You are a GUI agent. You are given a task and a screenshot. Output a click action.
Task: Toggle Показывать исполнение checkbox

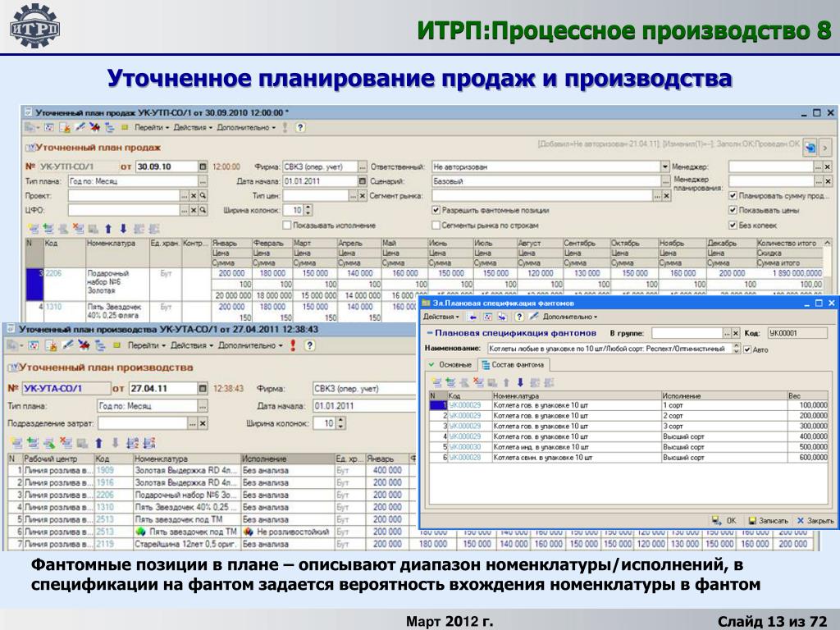(286, 225)
